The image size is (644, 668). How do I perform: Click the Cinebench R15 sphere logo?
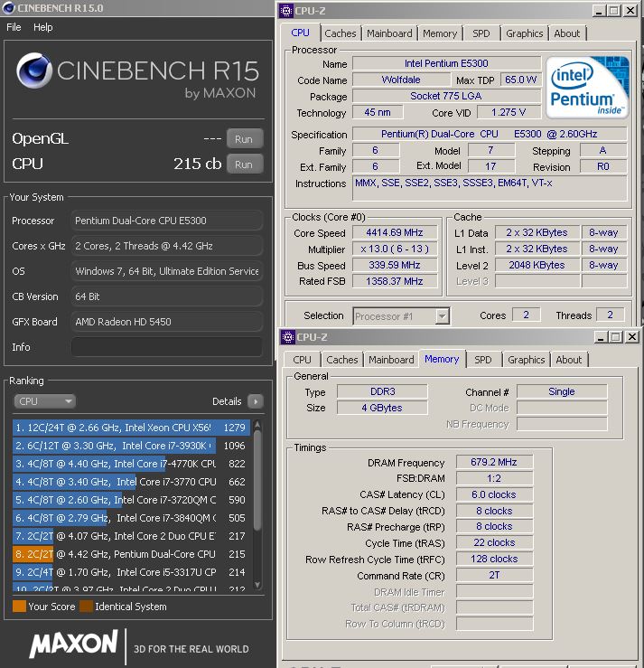click(x=34, y=71)
